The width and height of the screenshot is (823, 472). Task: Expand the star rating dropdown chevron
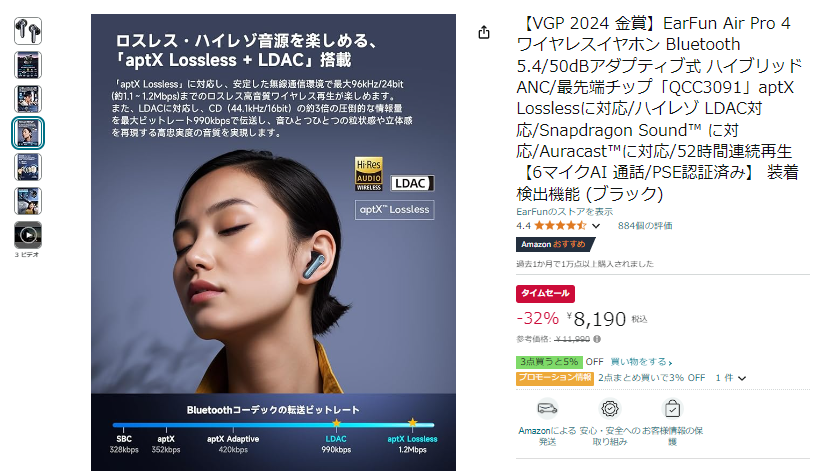(x=596, y=226)
